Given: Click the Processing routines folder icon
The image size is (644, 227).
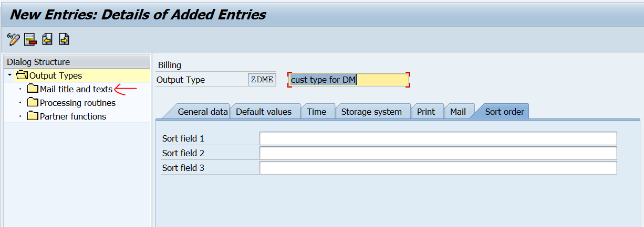Looking at the screenshot, I should tap(33, 103).
